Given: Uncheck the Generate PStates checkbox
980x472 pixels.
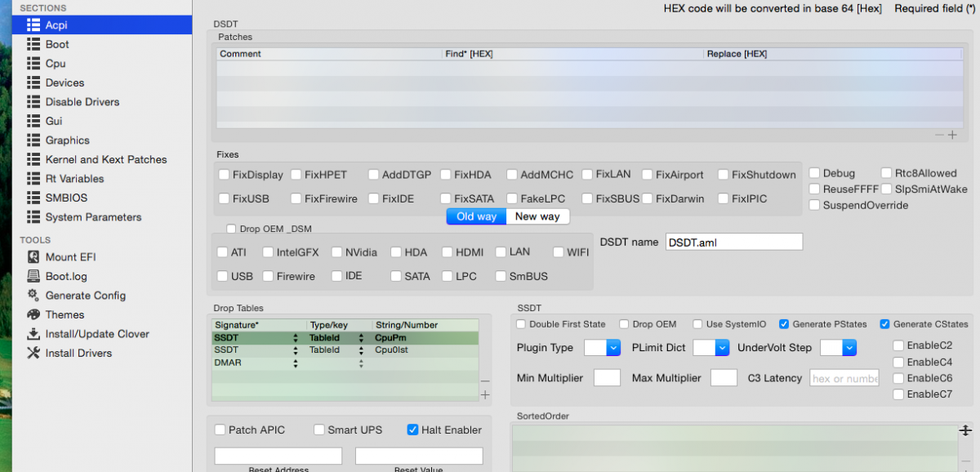Looking at the screenshot, I should pyautogui.click(x=784, y=324).
